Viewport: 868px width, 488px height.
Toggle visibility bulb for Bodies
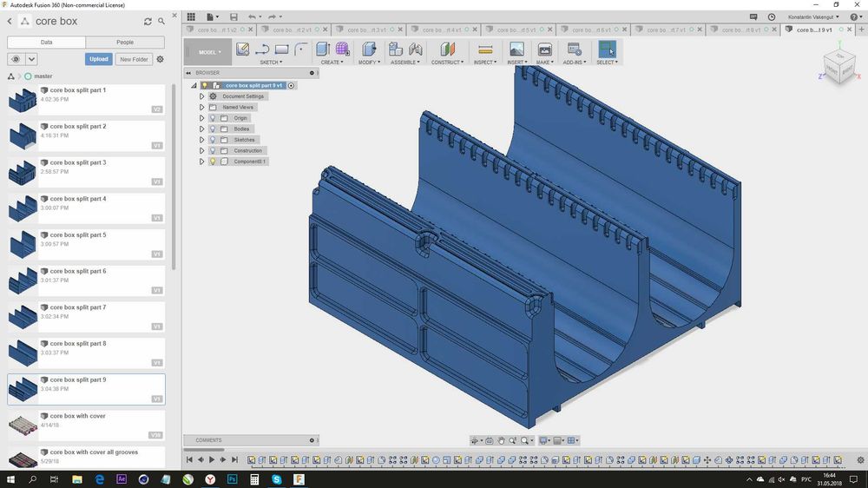coord(213,129)
